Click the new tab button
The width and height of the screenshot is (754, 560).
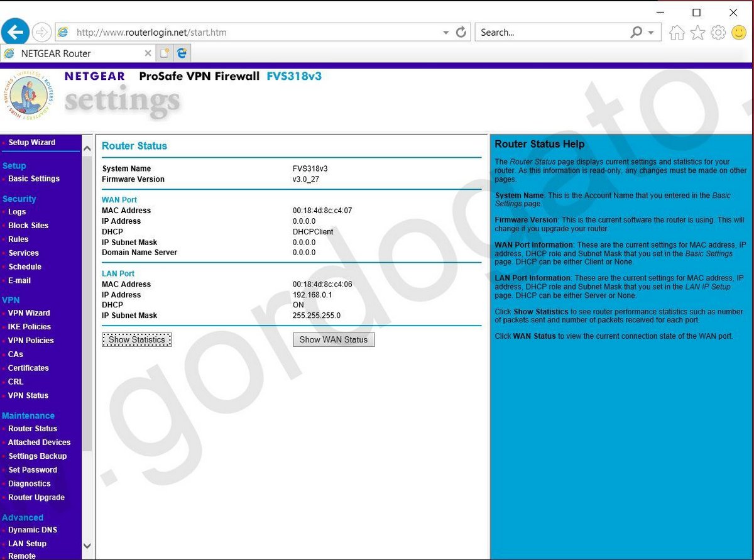[x=165, y=53]
